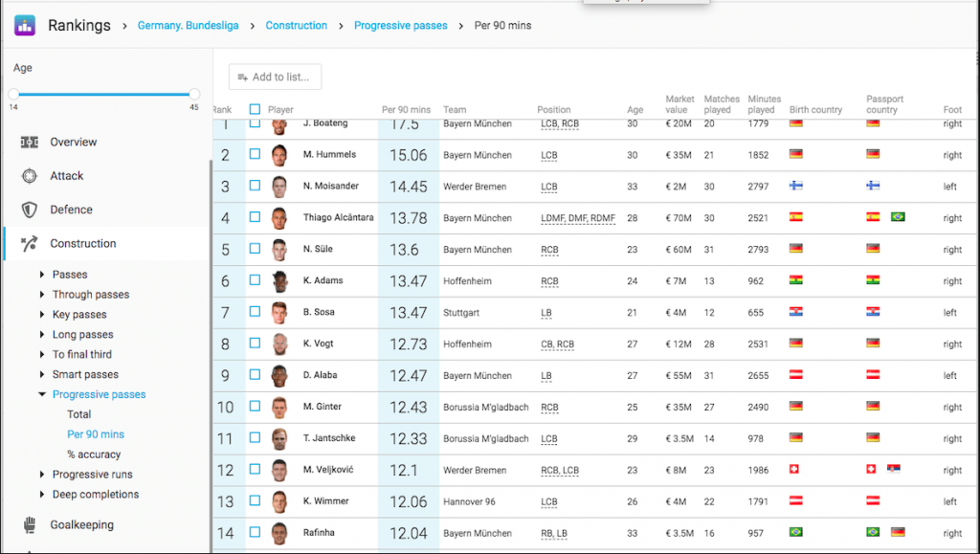Open T. Jantschke's player name link

329,438
